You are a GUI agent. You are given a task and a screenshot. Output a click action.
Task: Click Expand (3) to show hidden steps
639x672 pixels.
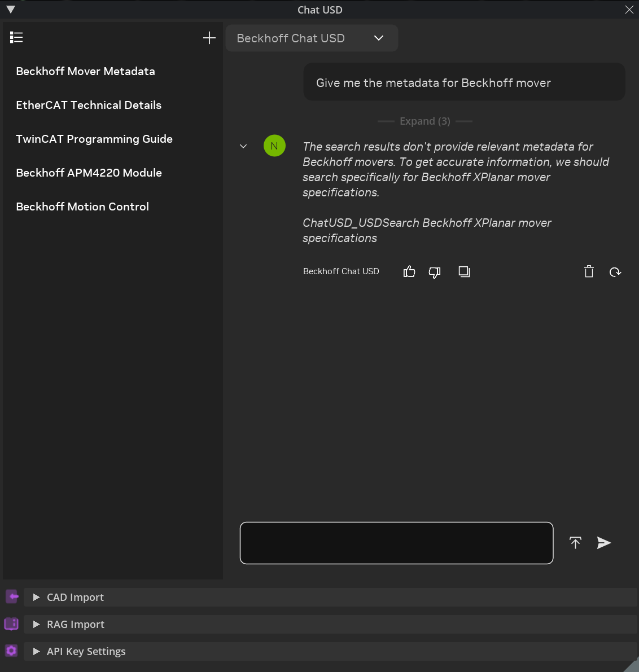click(x=425, y=121)
